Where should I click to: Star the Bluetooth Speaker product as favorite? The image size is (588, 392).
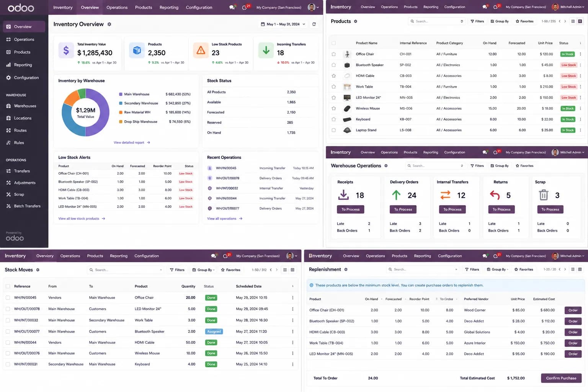(333, 65)
